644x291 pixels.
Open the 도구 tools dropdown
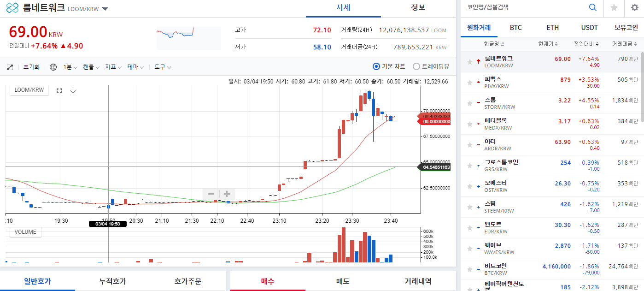pos(163,67)
